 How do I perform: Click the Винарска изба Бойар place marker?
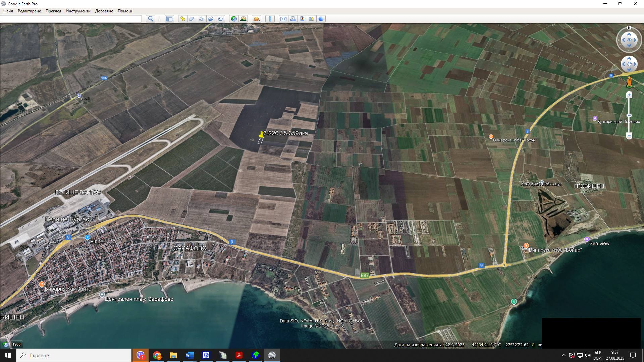tap(526, 246)
